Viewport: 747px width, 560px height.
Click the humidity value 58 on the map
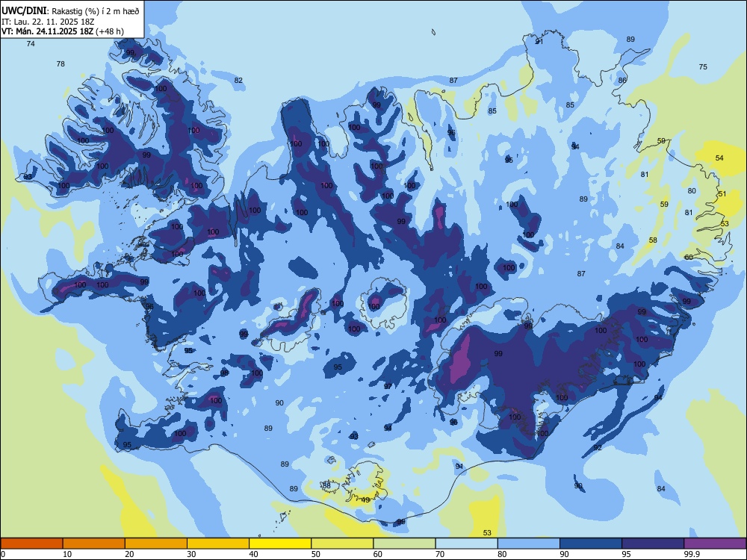pos(653,240)
